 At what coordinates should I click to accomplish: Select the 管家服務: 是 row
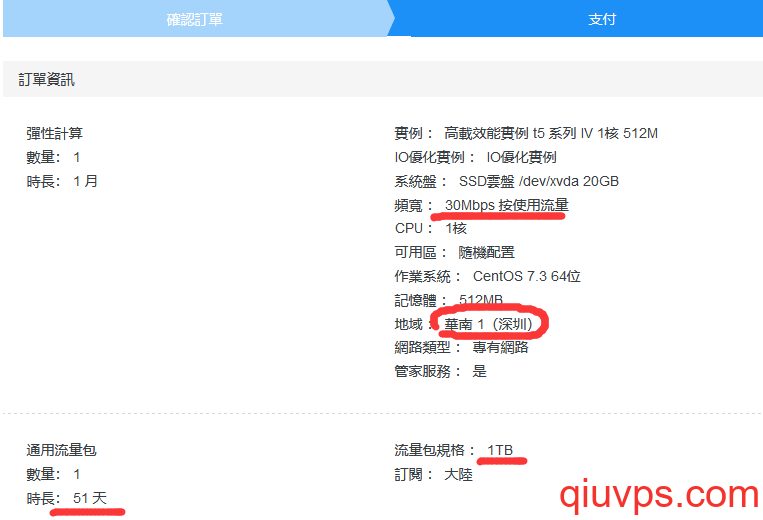(440, 371)
